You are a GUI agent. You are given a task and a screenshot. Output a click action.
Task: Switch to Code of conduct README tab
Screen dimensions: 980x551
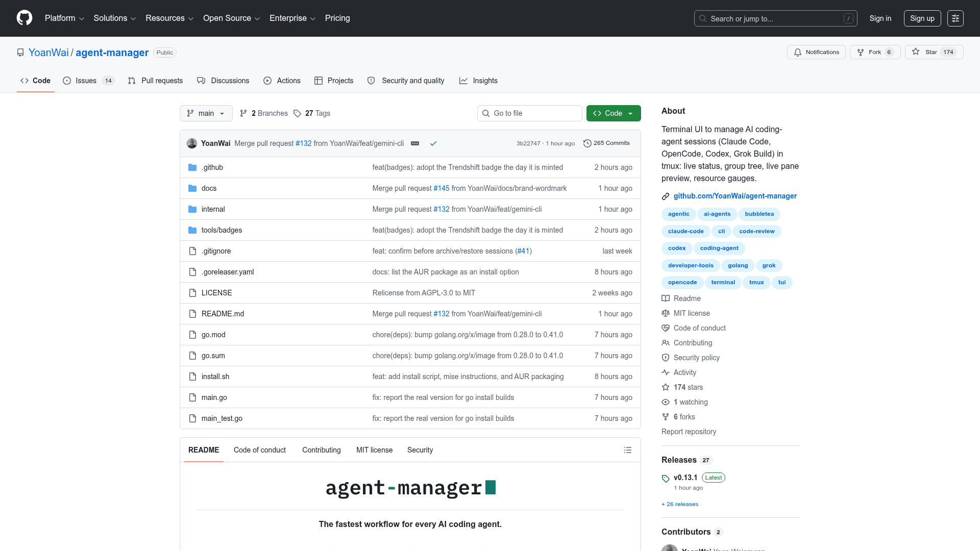click(260, 450)
